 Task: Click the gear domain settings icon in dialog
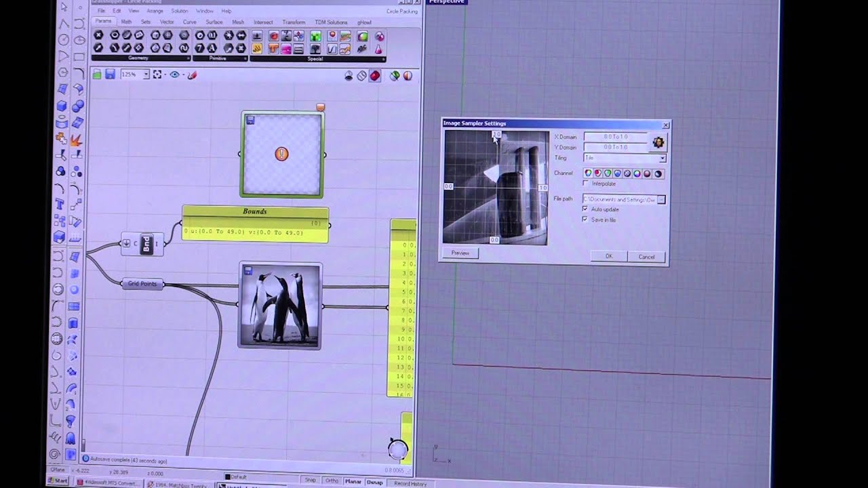(x=658, y=142)
